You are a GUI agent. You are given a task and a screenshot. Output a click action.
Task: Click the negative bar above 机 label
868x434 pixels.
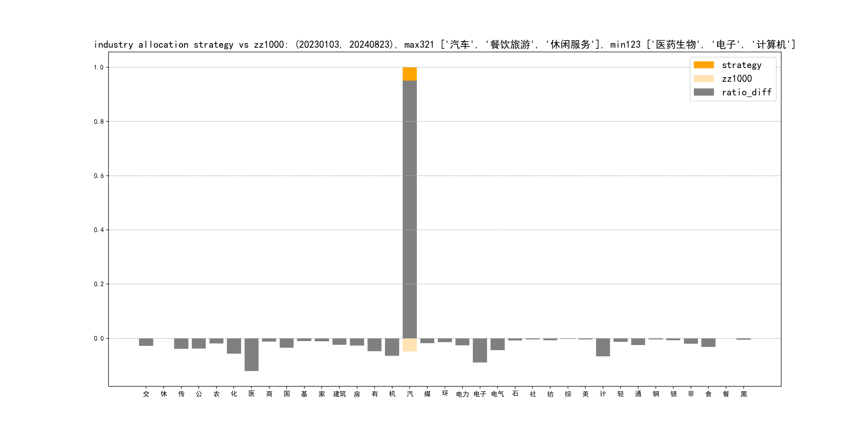point(392,347)
